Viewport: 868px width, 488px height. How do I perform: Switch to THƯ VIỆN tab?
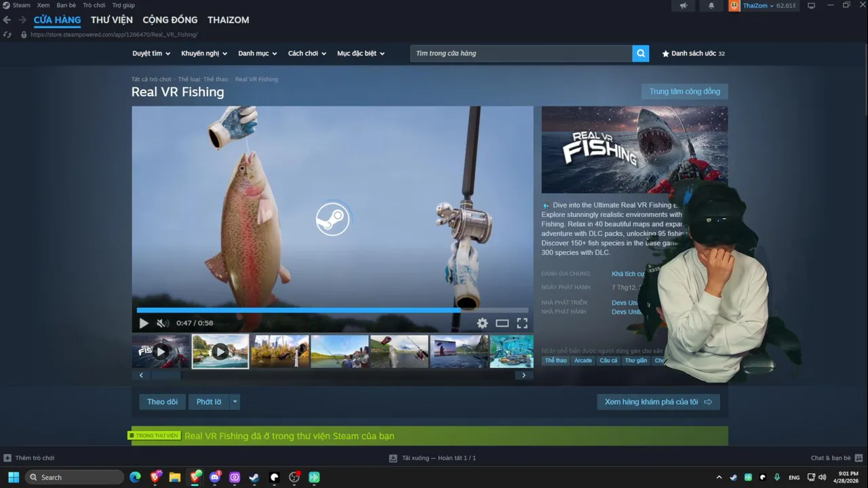click(x=112, y=20)
